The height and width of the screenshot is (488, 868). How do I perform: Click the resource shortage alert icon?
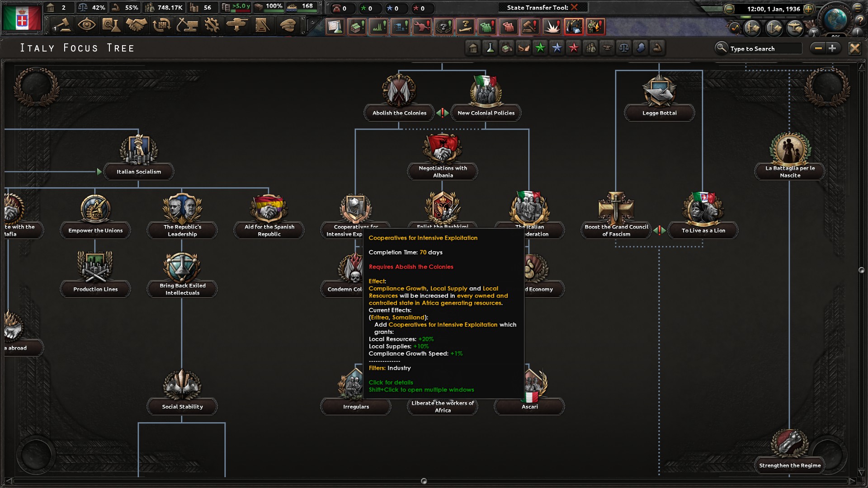[x=574, y=27]
